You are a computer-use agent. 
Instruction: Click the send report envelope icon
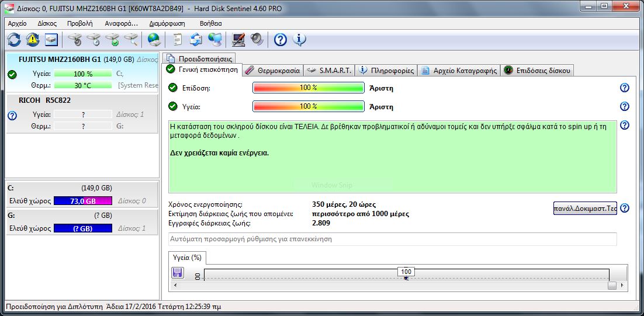click(x=196, y=40)
